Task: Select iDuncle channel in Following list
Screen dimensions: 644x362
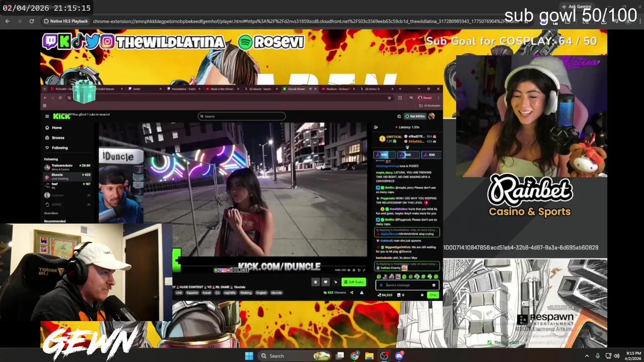Action: (67, 176)
